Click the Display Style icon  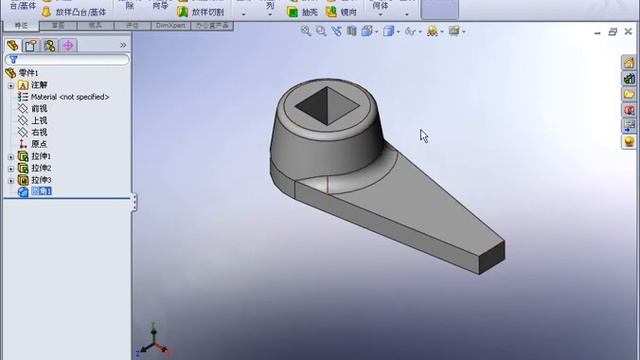(x=388, y=31)
